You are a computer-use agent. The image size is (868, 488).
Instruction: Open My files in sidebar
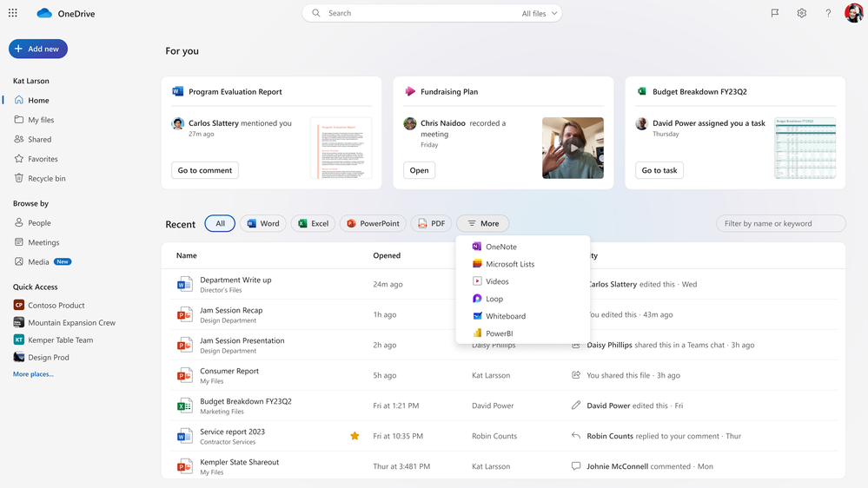tap(41, 120)
